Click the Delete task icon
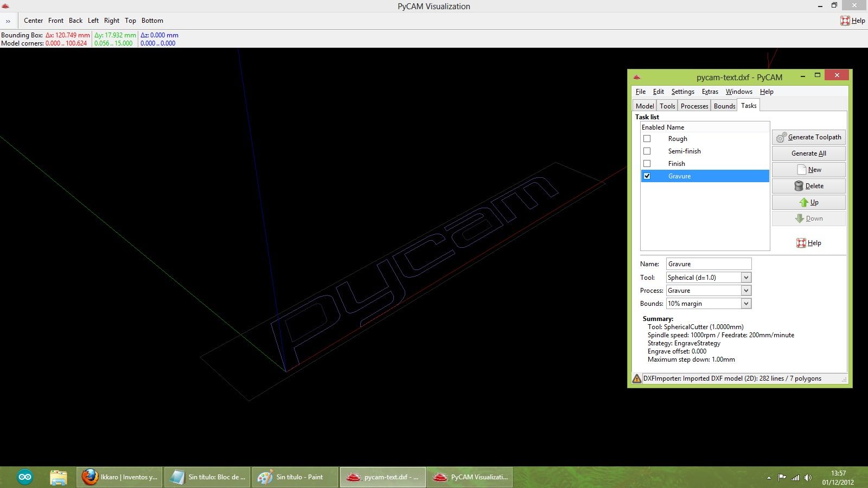Image resolution: width=868 pixels, height=488 pixels. (x=799, y=186)
